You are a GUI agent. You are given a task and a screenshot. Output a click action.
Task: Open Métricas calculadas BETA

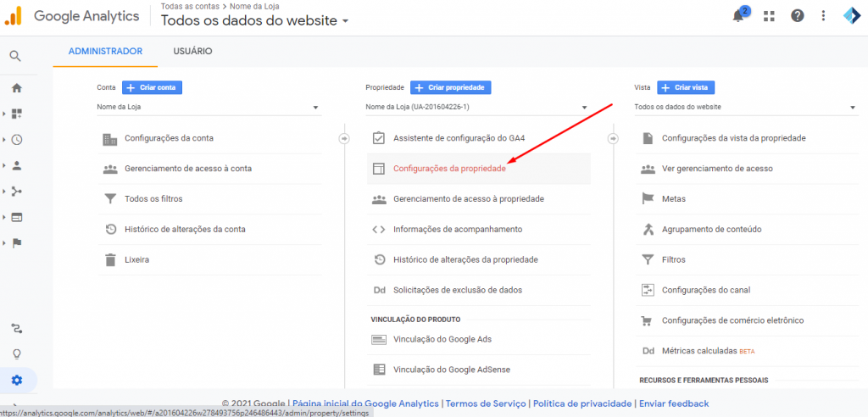click(748, 351)
